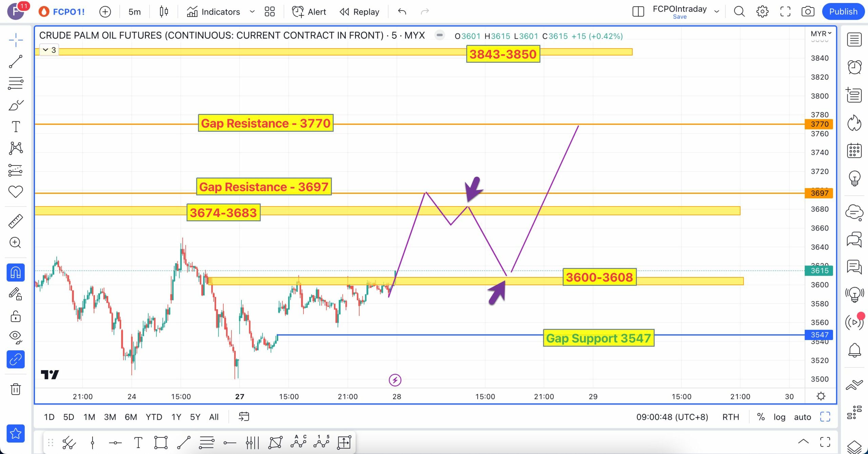Open the MYR currency dropdown
The width and height of the screenshot is (868, 454).
tap(821, 34)
